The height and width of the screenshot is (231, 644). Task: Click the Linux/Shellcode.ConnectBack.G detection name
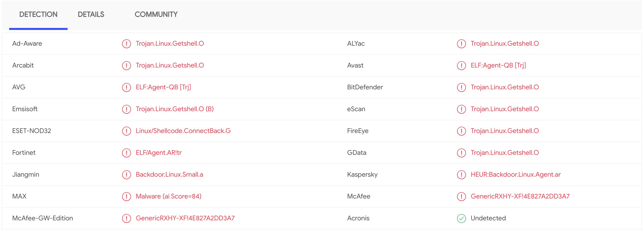[183, 131]
